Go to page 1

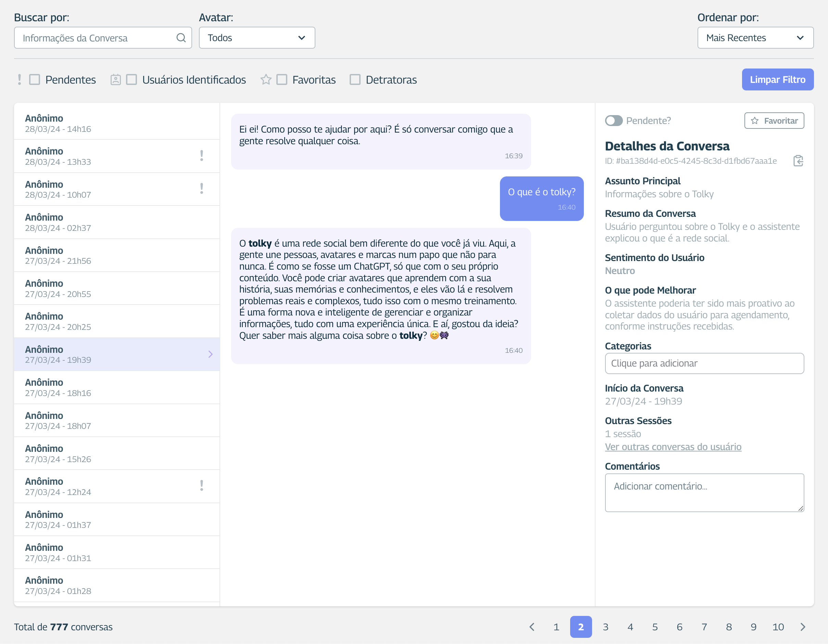click(556, 627)
